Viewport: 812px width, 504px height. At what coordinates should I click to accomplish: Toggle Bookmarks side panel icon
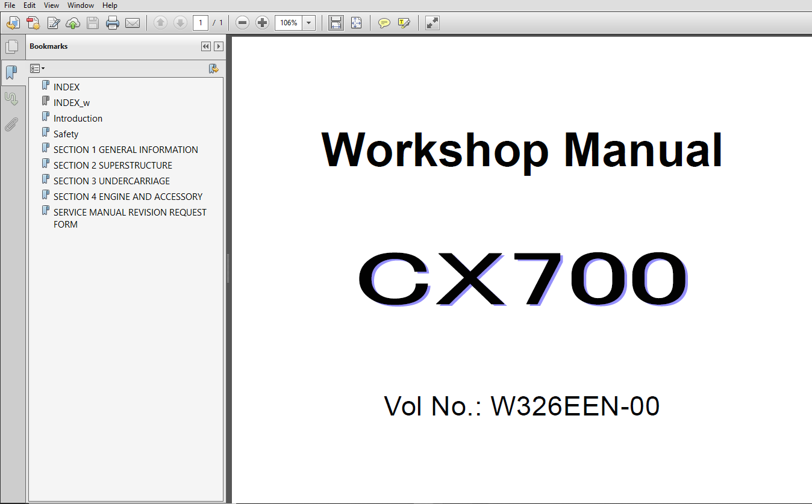12,73
